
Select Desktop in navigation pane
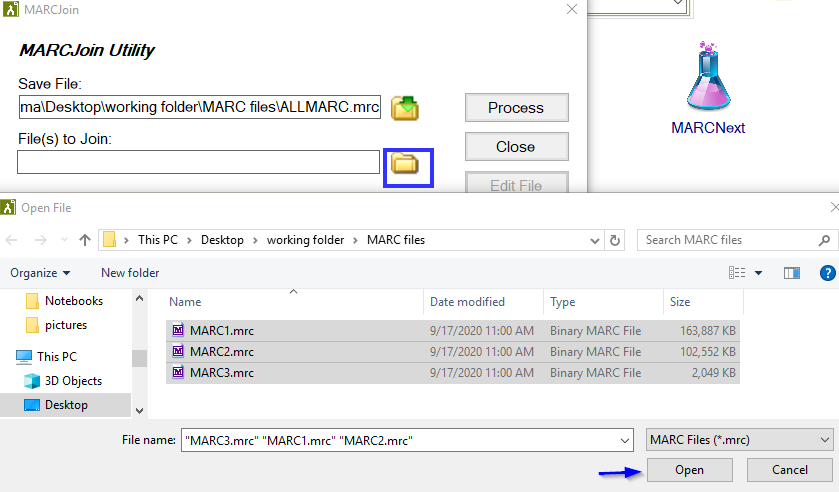coord(65,405)
